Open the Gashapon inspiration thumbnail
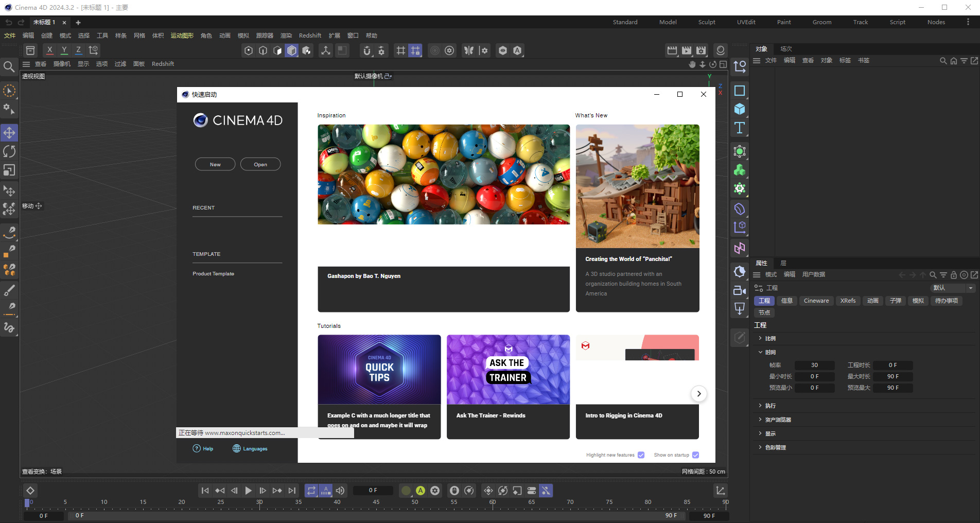Image resolution: width=980 pixels, height=523 pixels. tap(444, 175)
